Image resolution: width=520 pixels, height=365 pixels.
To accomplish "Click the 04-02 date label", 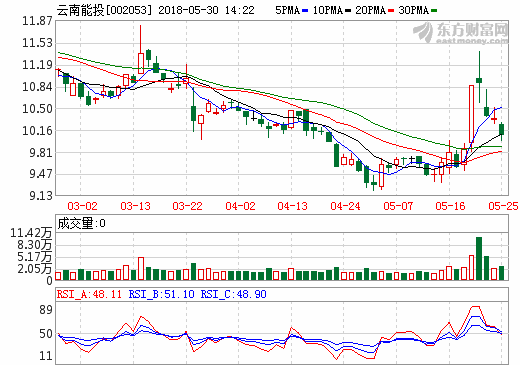I will 240,206.
